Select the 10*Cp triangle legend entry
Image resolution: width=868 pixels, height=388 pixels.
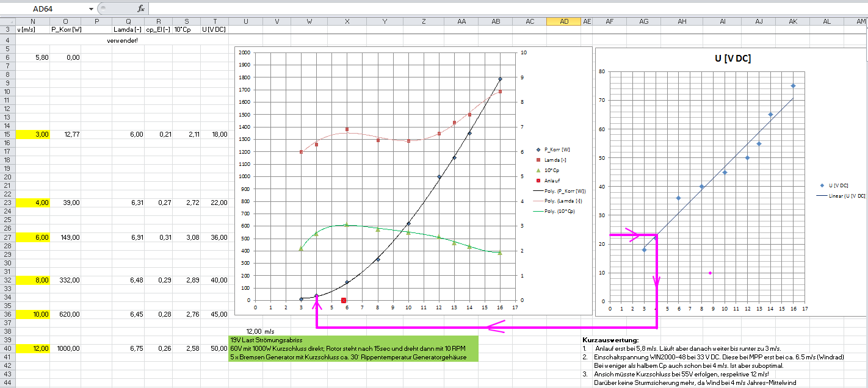552,170
